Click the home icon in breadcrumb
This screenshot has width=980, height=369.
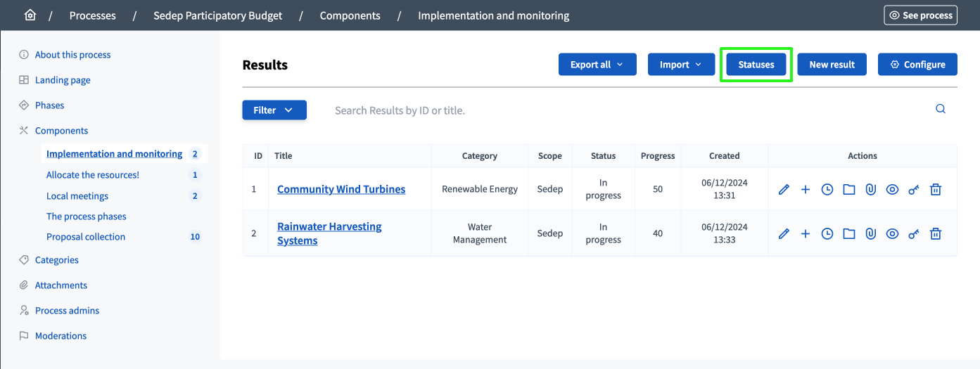(30, 15)
